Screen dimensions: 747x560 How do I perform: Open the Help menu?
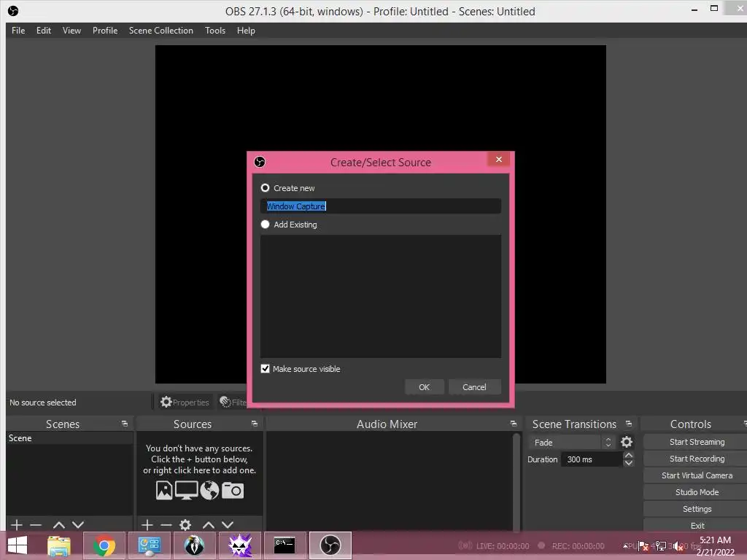coord(246,31)
